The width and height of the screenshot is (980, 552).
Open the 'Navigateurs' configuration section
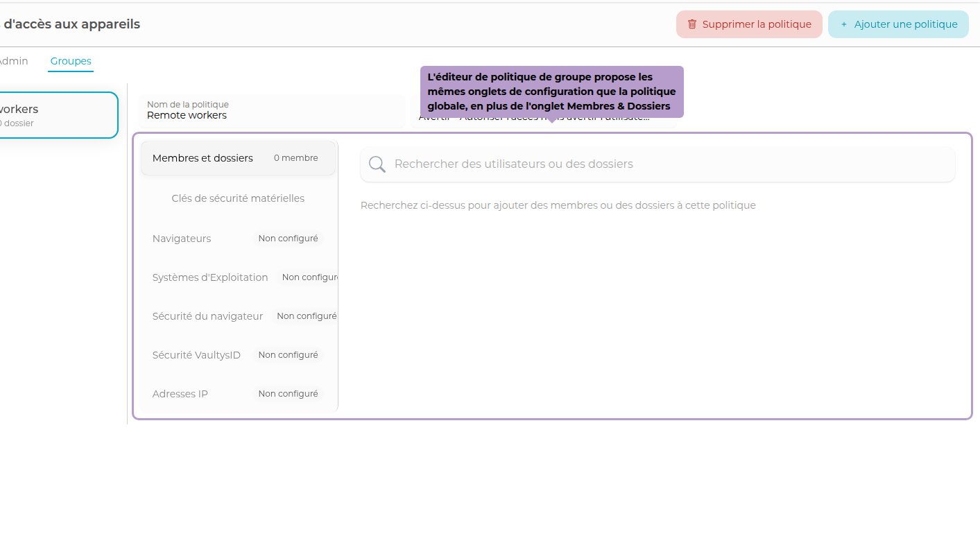coord(182,238)
